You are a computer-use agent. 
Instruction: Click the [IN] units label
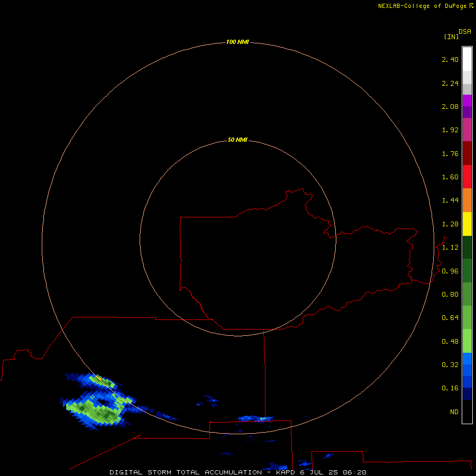451,36
